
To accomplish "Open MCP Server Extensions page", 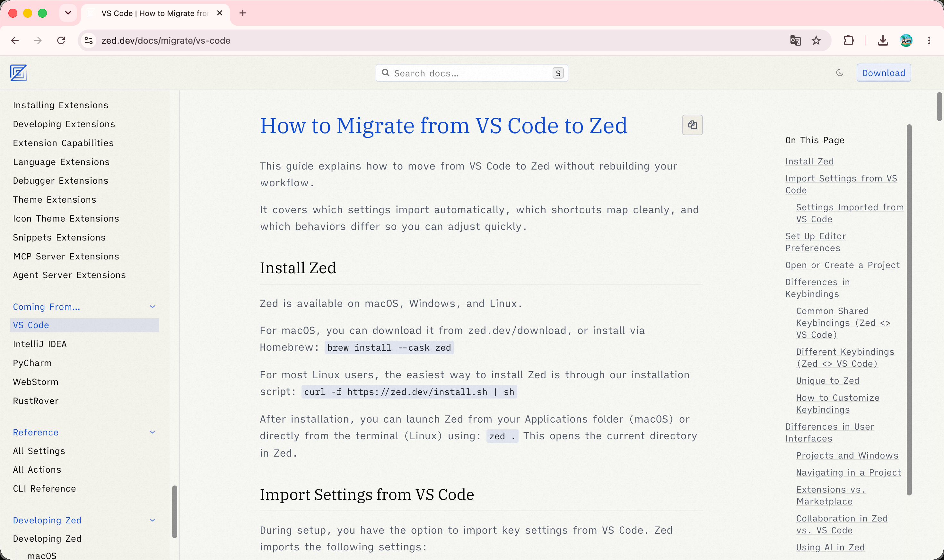I will [x=66, y=256].
